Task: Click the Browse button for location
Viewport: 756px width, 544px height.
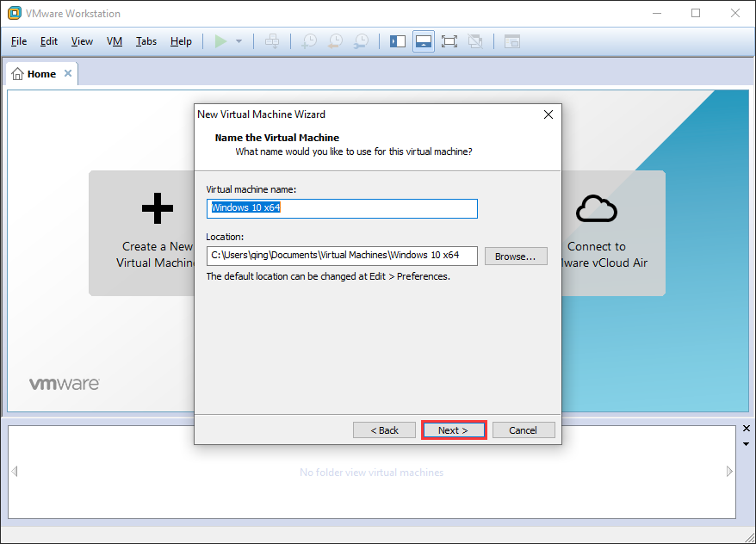Action: [516, 257]
